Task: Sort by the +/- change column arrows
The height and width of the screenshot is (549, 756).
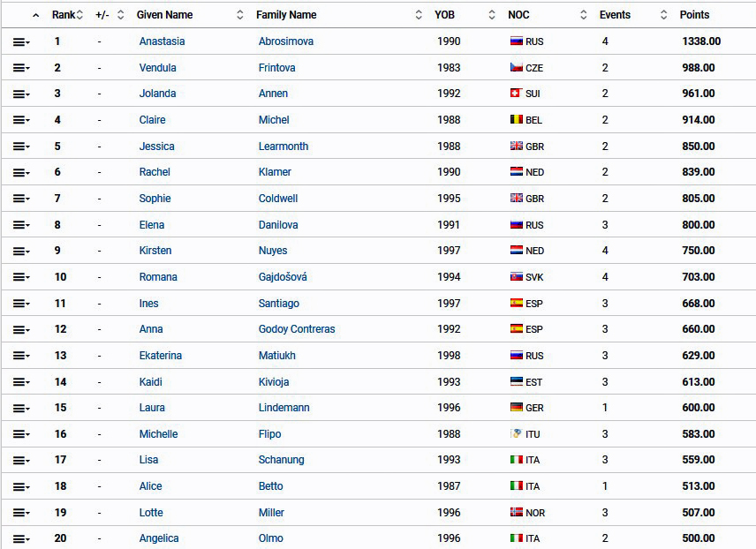Action: click(120, 15)
